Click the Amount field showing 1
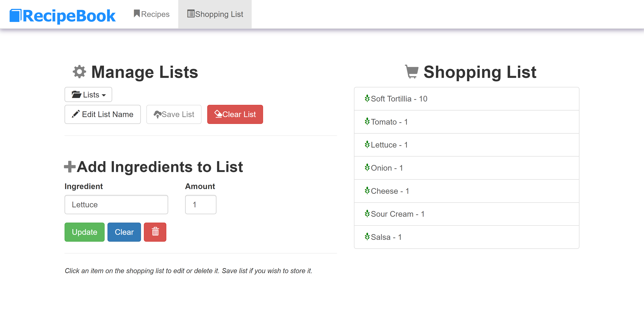Image resolution: width=644 pixels, height=311 pixels. point(201,205)
